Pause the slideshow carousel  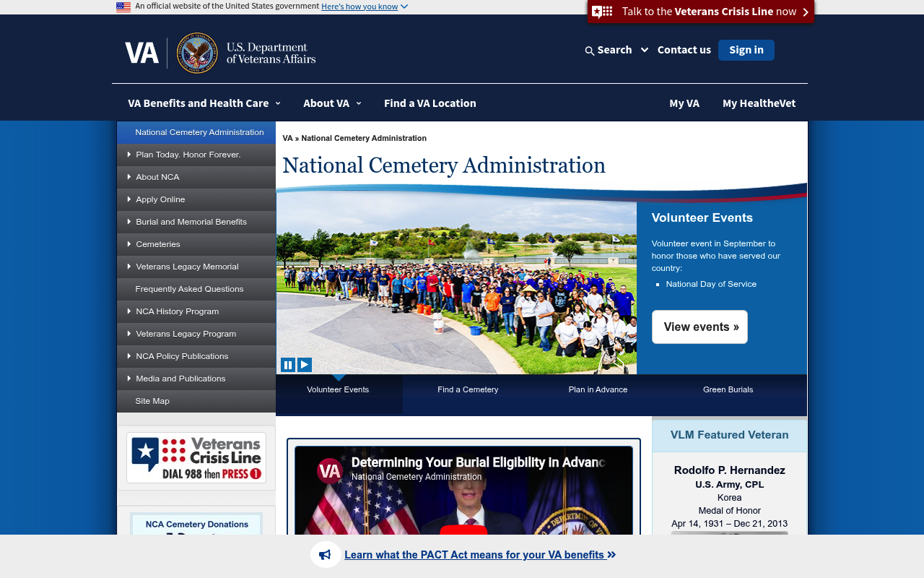tap(288, 365)
